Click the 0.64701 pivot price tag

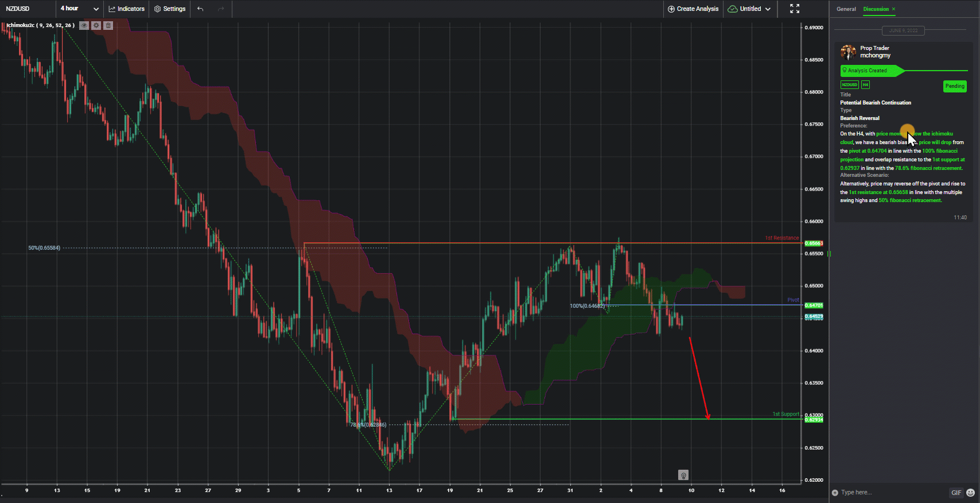coord(814,305)
